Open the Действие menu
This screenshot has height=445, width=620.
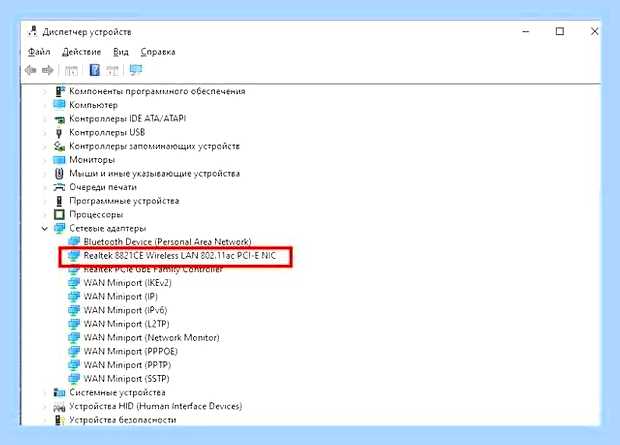[81, 52]
